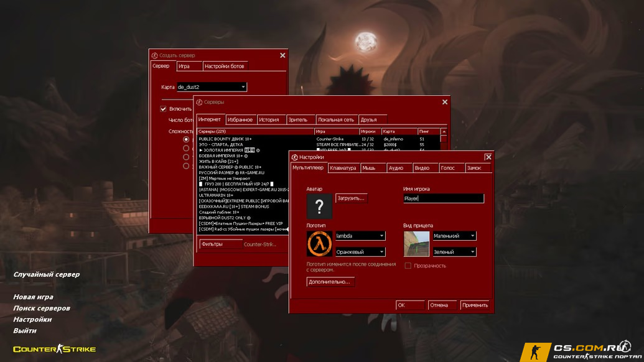This screenshot has height=362, width=644.
Task: Select the ВЗРЫВНОЙ DUST2 ONLY server row
Action: click(243, 218)
